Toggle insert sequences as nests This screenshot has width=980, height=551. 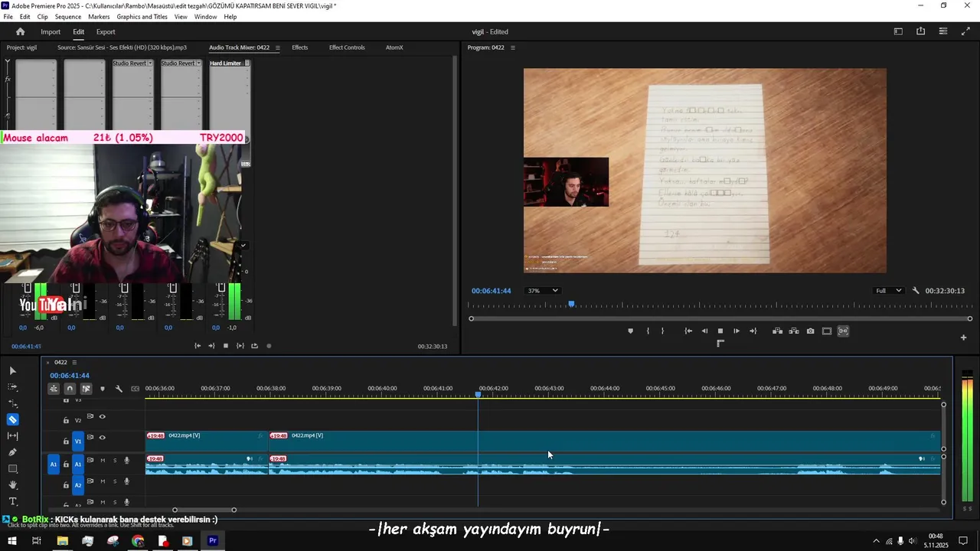54,389
